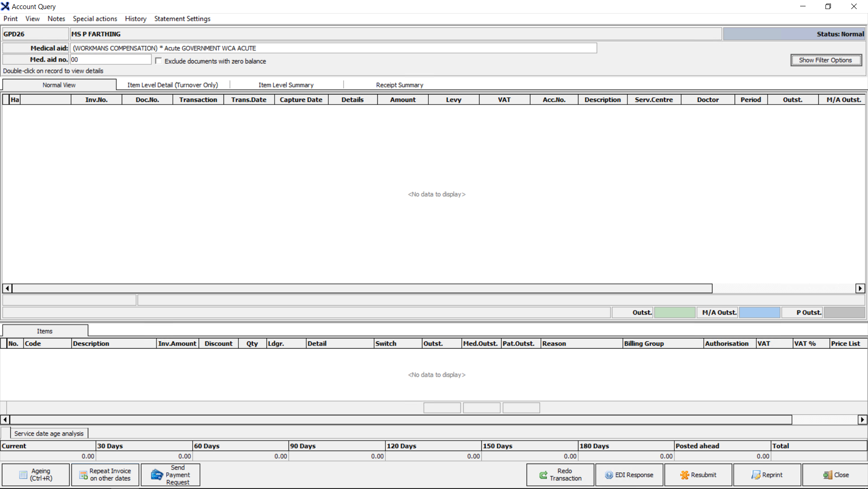Click into the Med. aid no. field
Viewport: 868px width, 489px height.
(111, 59)
